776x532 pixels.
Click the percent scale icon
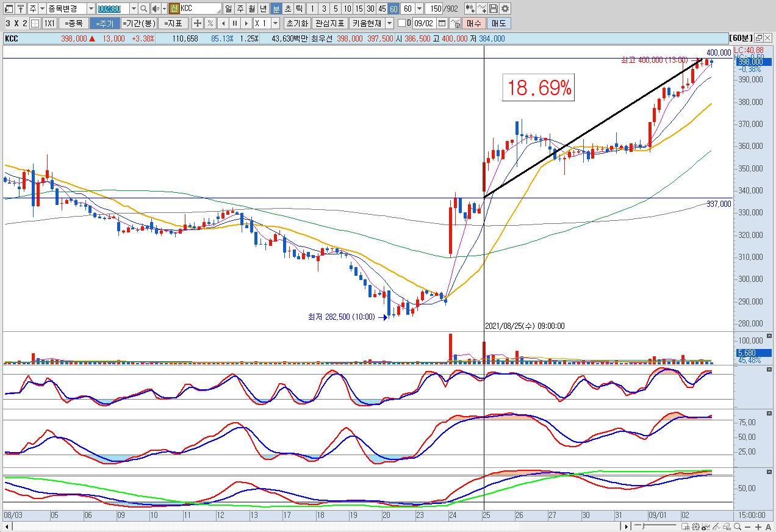[x=210, y=23]
